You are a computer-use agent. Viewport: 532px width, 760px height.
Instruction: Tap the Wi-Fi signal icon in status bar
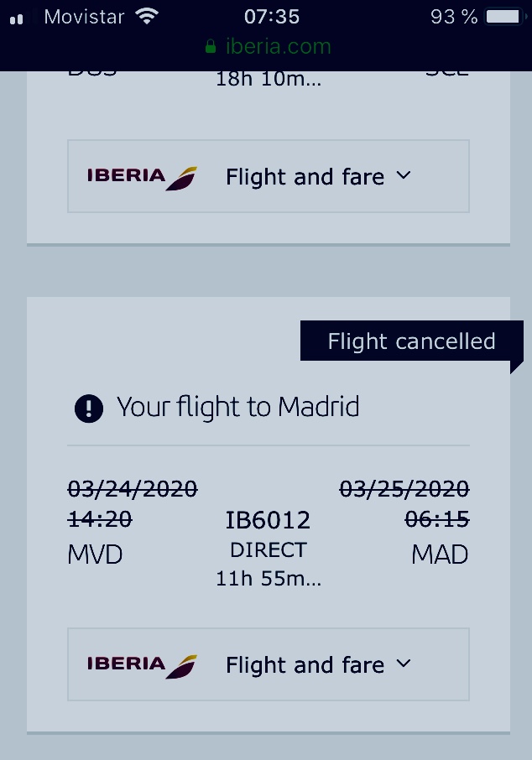pos(148,17)
